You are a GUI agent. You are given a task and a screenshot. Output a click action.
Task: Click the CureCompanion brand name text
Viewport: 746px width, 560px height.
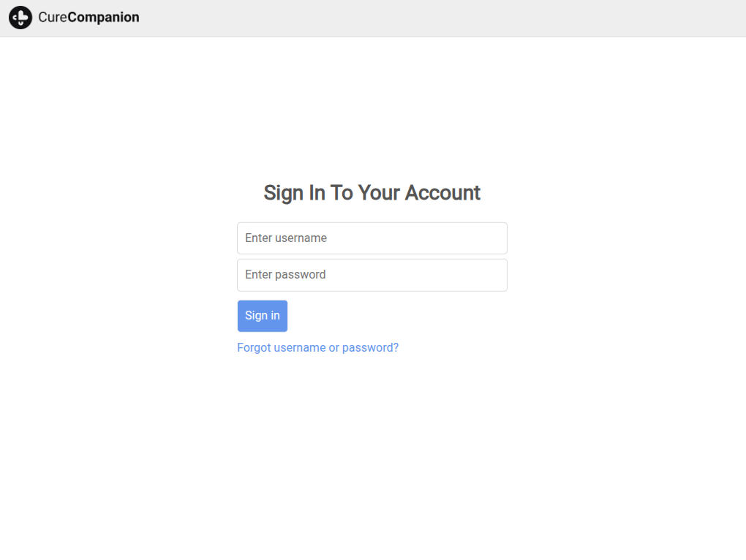(x=88, y=18)
